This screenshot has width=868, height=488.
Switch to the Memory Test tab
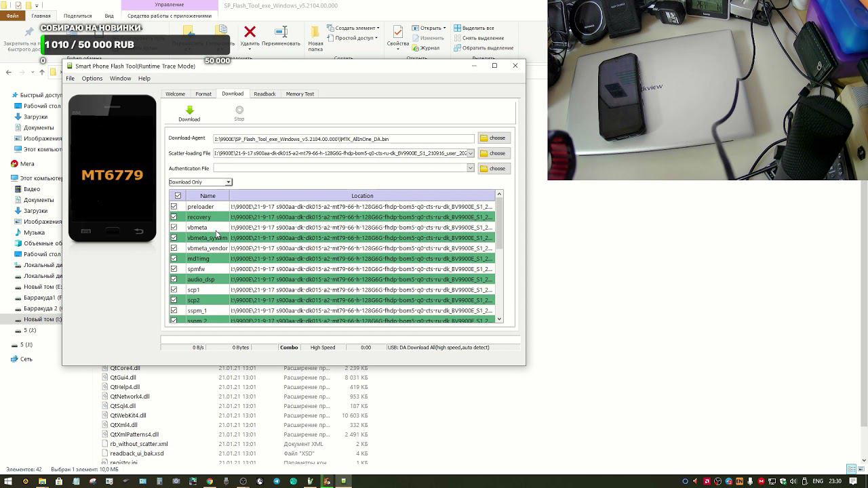[300, 94]
